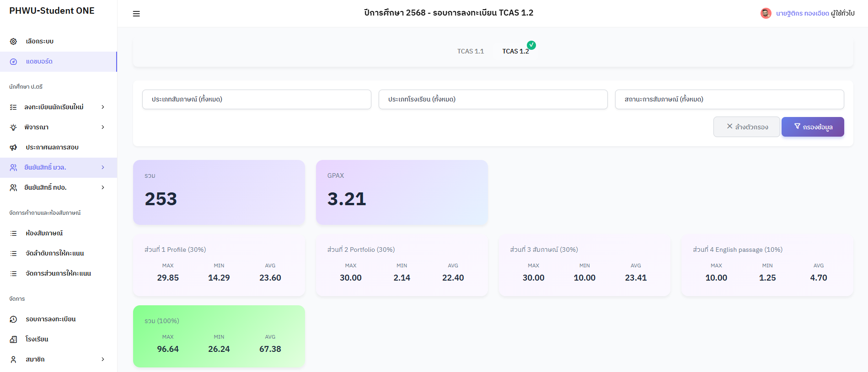Click the ล้างตัวกรอง clear button
Image resolution: width=868 pixels, height=372 pixels.
tap(746, 127)
